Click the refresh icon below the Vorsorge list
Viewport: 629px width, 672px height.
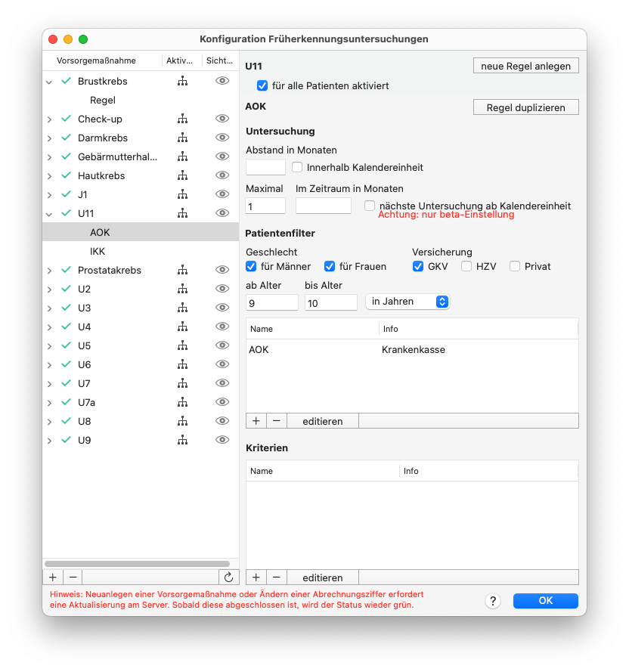228,578
